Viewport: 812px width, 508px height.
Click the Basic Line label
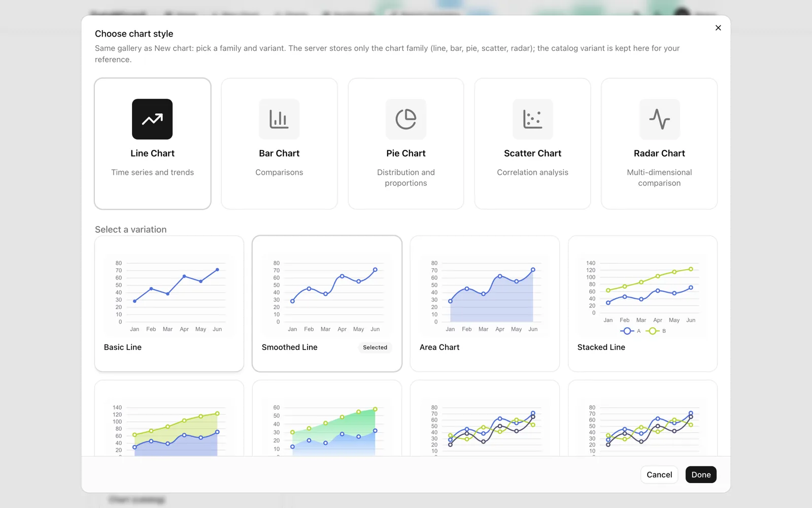123,347
